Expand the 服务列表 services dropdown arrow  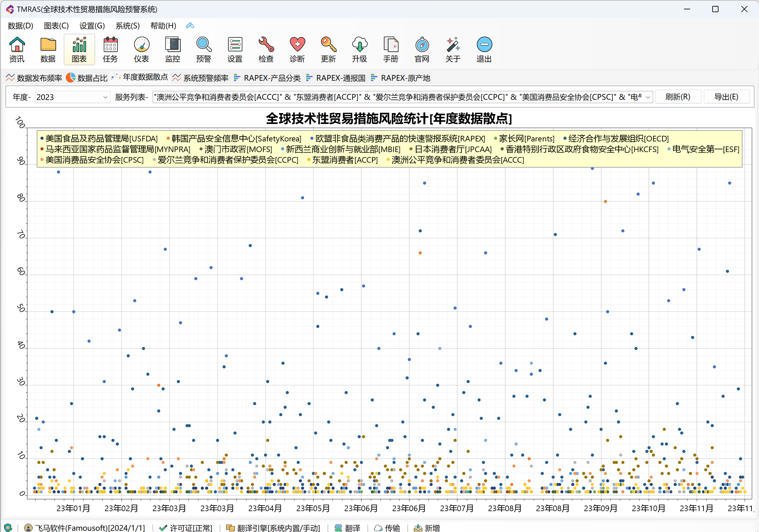648,97
